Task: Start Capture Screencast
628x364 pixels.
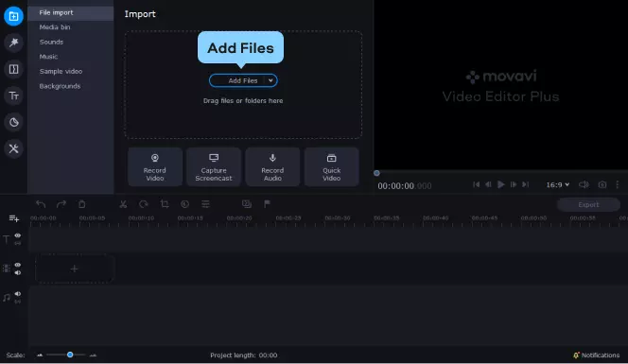Action: click(x=214, y=166)
